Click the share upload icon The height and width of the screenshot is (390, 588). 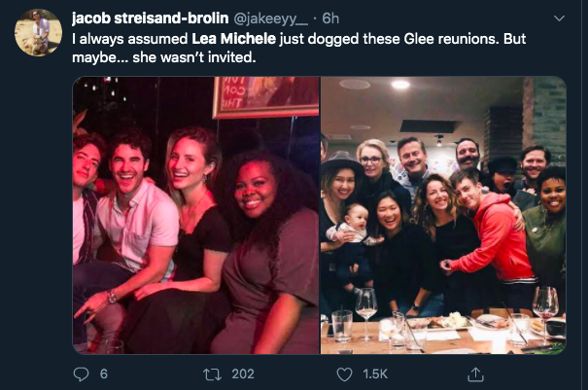(476, 373)
